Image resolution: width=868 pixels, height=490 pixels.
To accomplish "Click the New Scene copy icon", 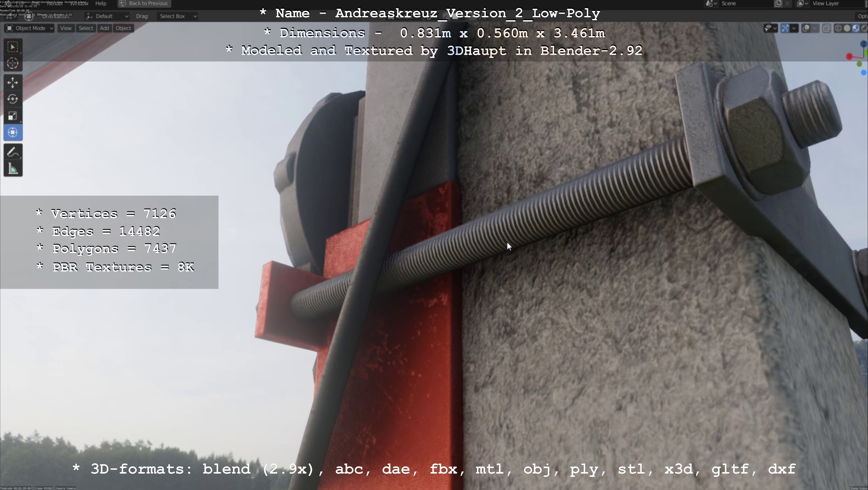I will point(778,3).
